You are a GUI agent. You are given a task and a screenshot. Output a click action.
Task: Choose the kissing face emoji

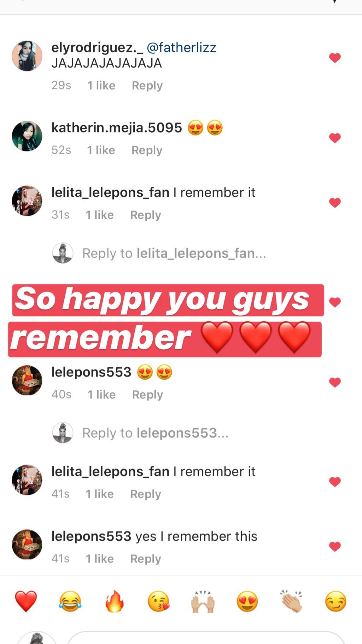[158, 601]
